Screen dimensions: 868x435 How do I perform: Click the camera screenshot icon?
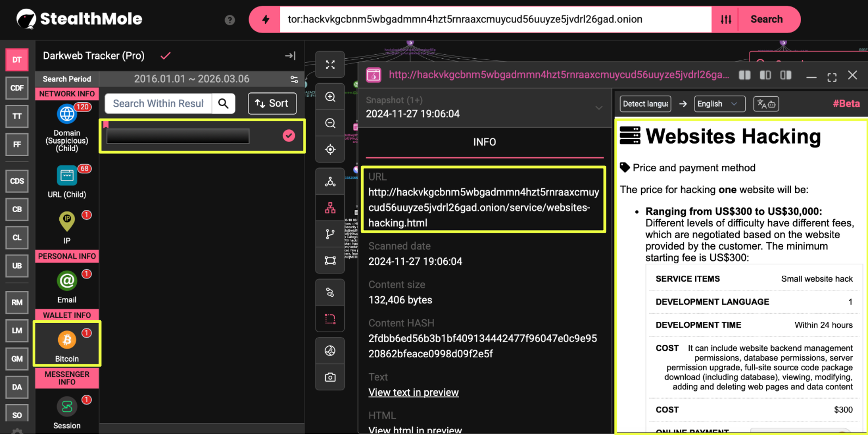(330, 377)
